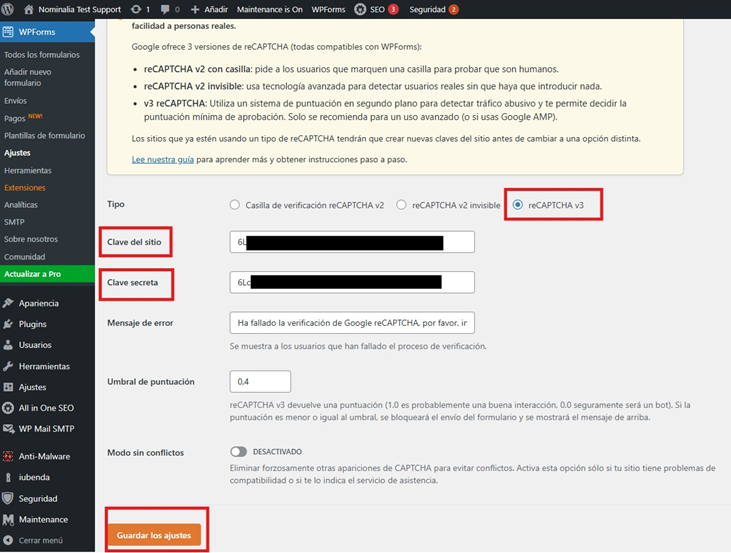Open the WordPress logo menu
This screenshot has width=731, height=553.
[8, 9]
